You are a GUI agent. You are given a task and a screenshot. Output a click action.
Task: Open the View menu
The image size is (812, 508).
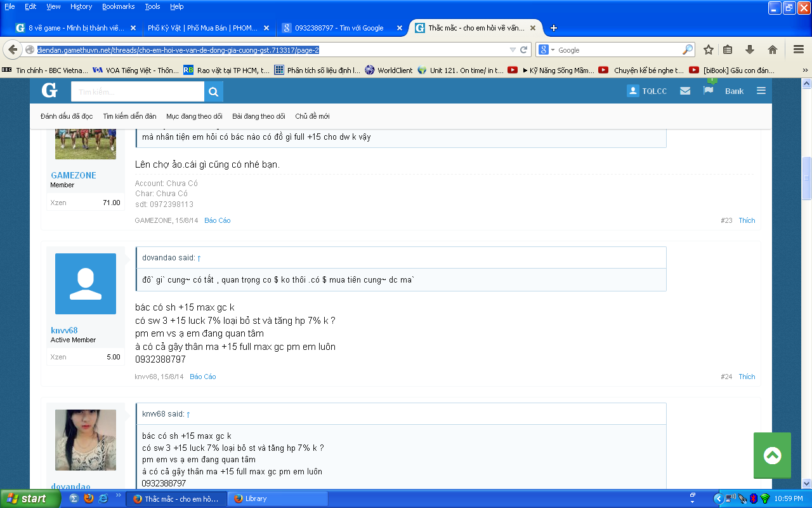[x=53, y=6]
